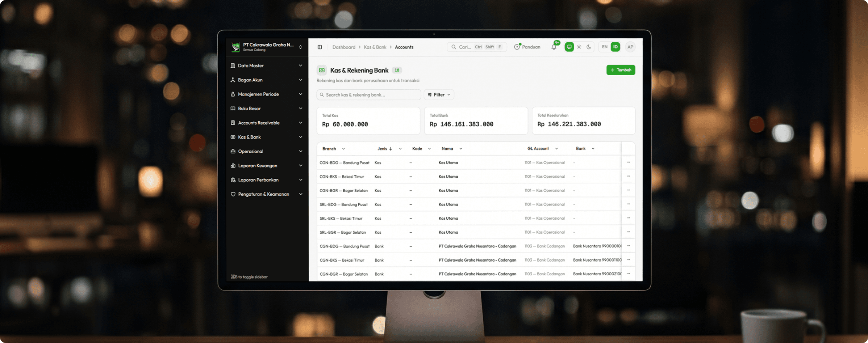Click the Buku Besar book icon

pos(233,109)
